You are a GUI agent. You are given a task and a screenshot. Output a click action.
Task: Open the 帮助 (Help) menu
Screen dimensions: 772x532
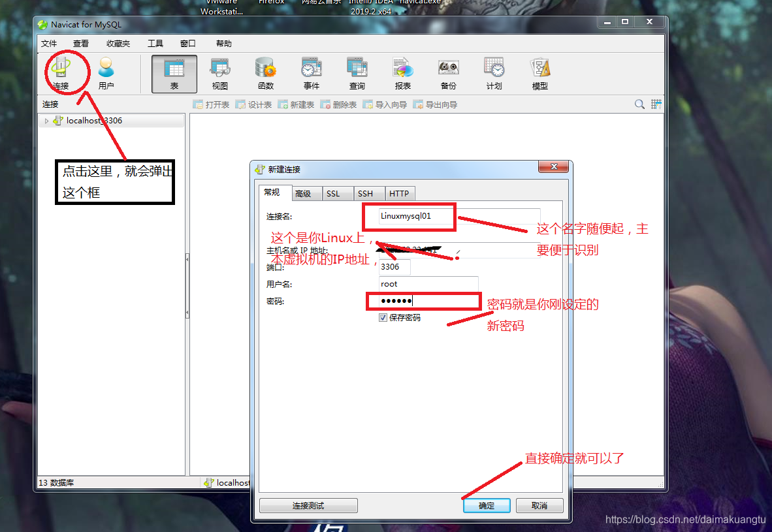point(223,43)
